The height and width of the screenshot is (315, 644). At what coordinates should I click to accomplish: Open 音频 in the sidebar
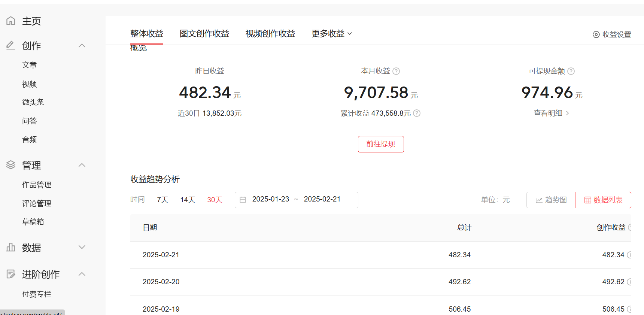coord(30,140)
